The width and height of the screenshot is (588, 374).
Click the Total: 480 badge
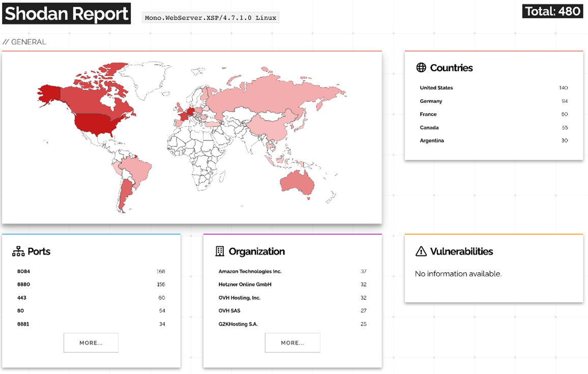[x=552, y=11]
